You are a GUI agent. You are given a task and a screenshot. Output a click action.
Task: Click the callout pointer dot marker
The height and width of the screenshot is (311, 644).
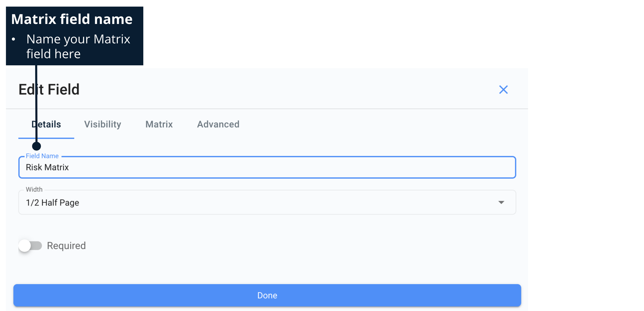(x=37, y=146)
